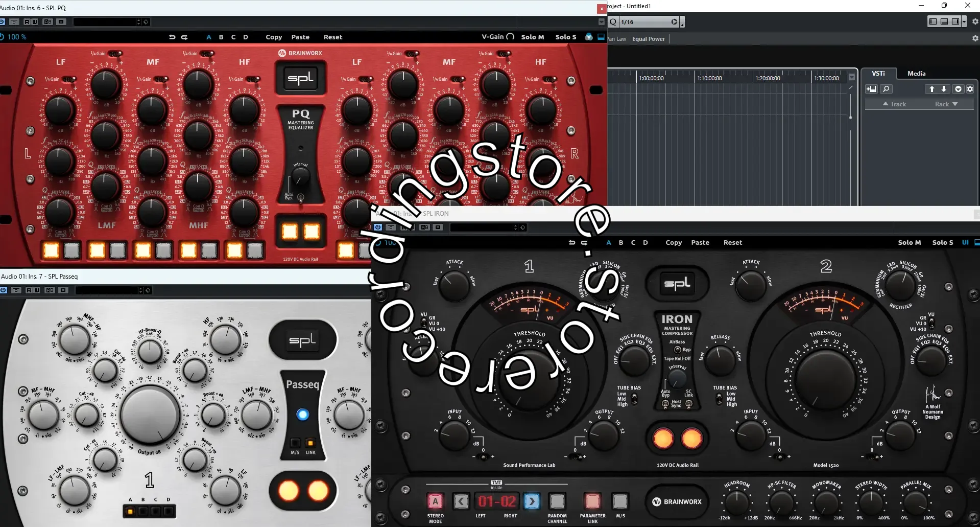
Task: Click Write automation in SPL Passeq window
Action: 37,290
